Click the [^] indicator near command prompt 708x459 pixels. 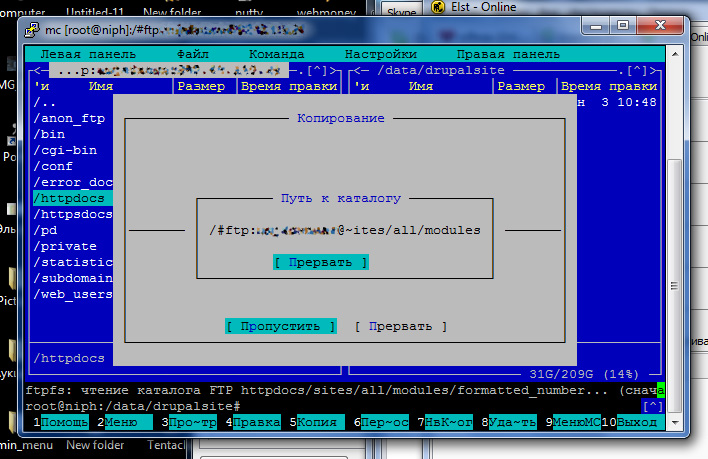pos(652,406)
